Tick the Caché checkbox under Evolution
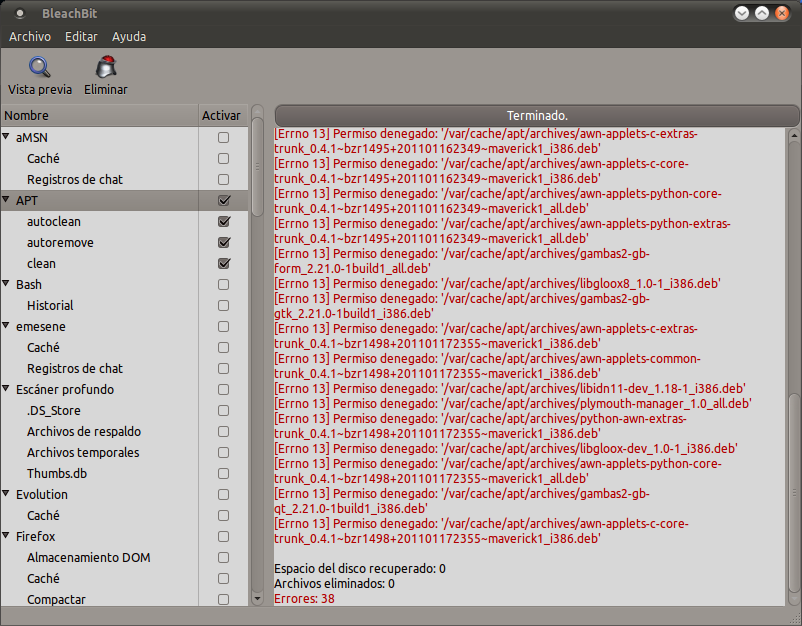802x626 pixels. click(x=224, y=515)
